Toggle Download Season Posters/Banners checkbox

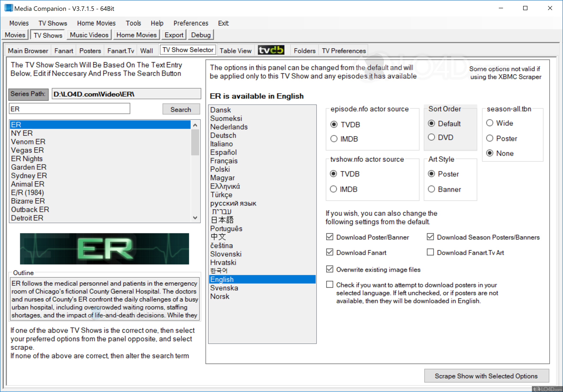click(x=430, y=237)
